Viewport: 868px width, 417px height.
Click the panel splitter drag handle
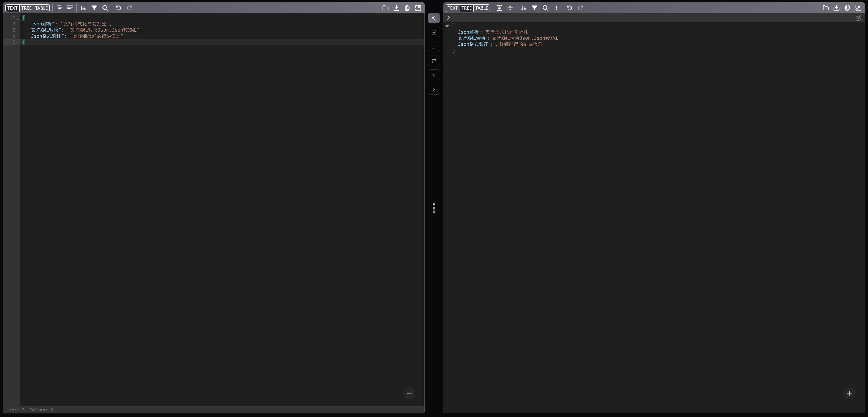(x=434, y=208)
